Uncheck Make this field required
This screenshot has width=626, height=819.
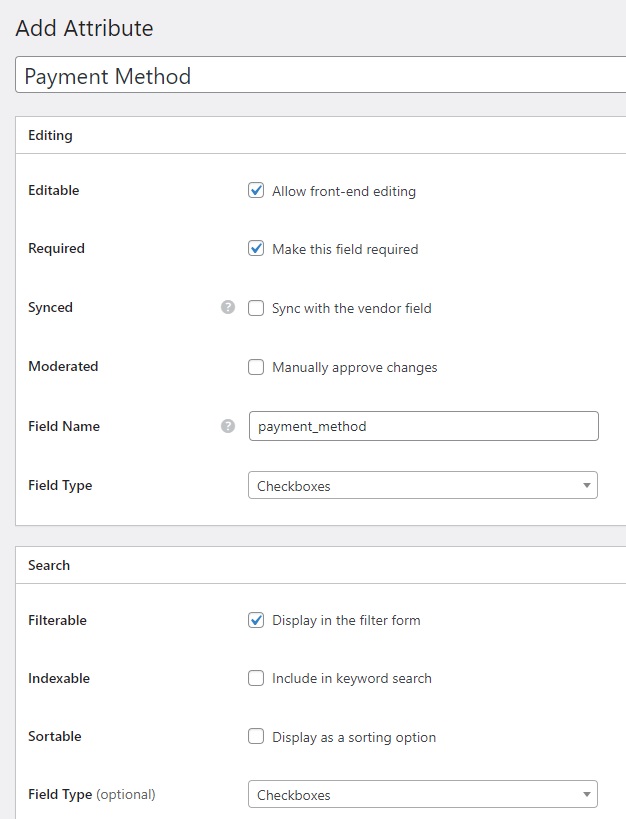256,249
